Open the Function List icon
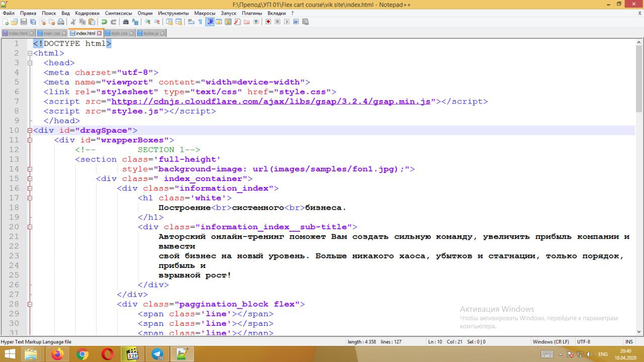 (x=237, y=22)
